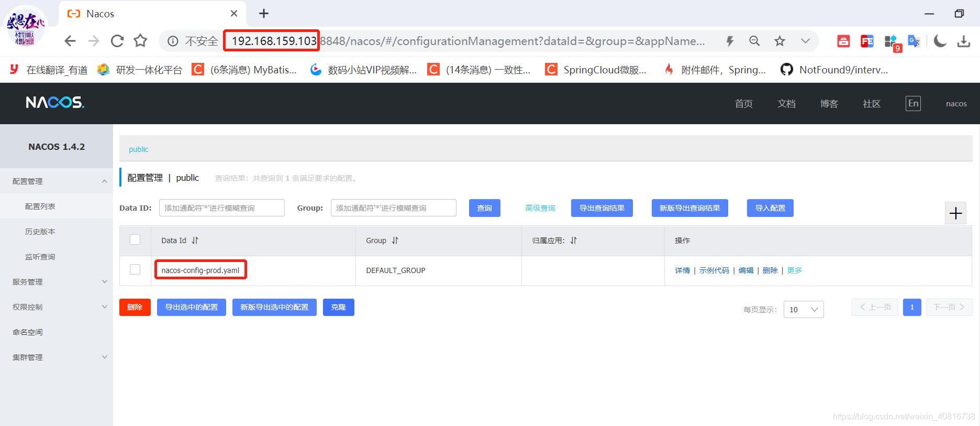The image size is (980, 426).
Task: Open the extension icon with badge 9
Action: [x=892, y=42]
